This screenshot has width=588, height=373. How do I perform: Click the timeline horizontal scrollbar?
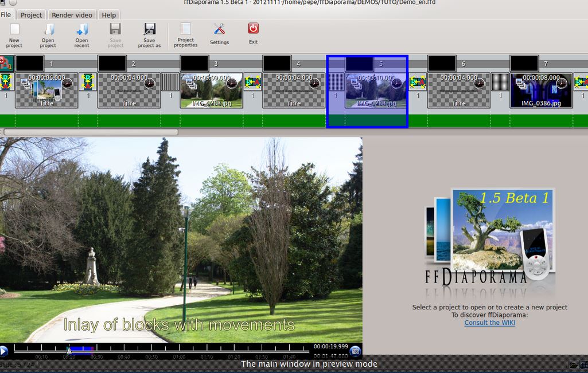(x=91, y=132)
